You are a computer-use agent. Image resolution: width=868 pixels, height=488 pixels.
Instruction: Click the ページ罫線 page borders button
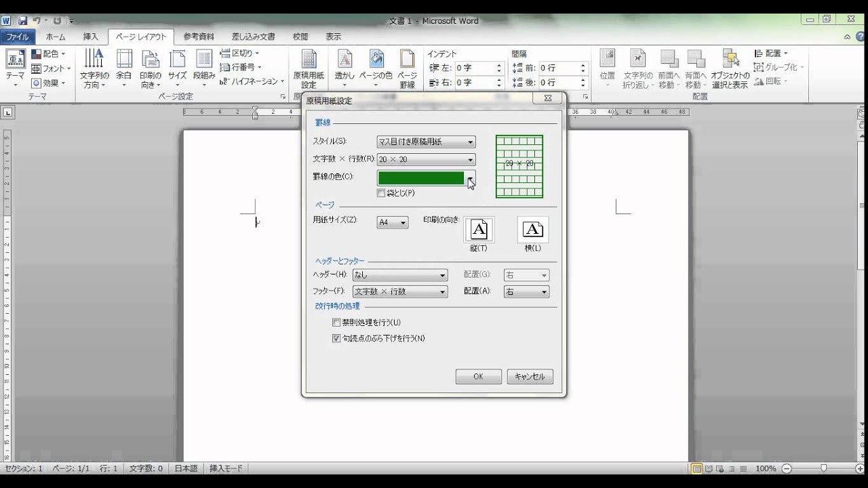click(x=407, y=68)
